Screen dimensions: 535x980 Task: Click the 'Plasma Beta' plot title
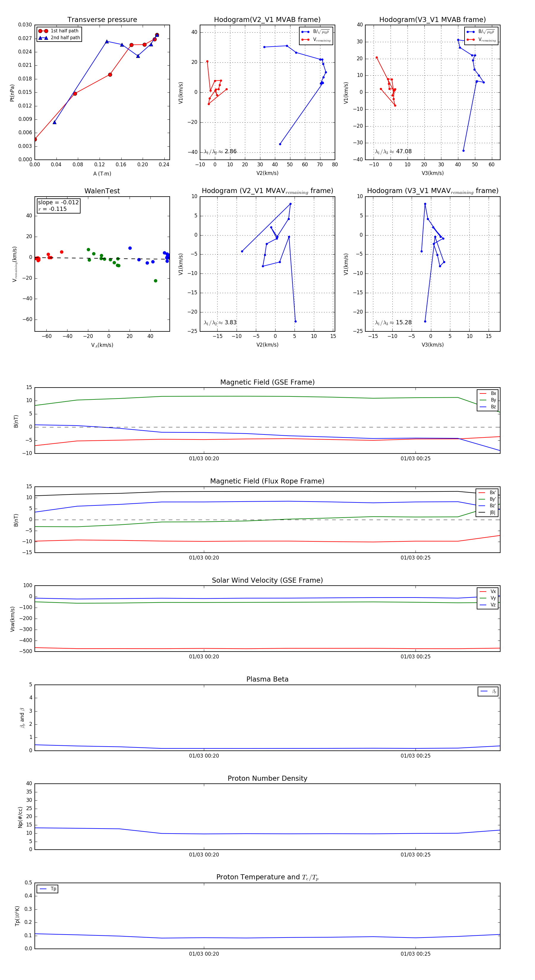tap(267, 679)
